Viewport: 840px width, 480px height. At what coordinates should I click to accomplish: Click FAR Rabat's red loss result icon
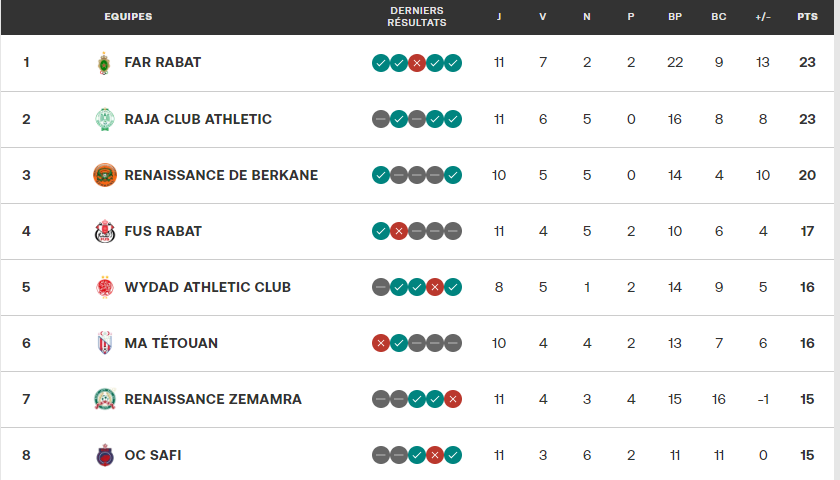pyautogui.click(x=417, y=63)
